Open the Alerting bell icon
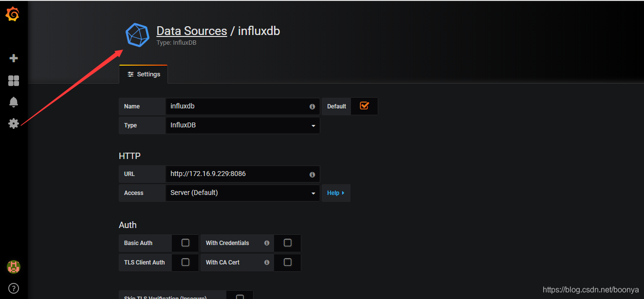This screenshot has width=644, height=299. point(14,102)
